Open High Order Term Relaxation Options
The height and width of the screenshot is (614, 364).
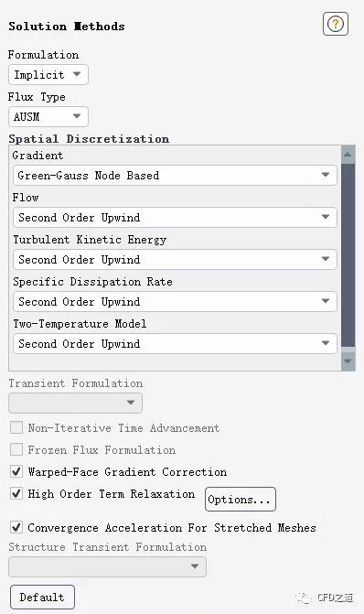pyautogui.click(x=241, y=500)
